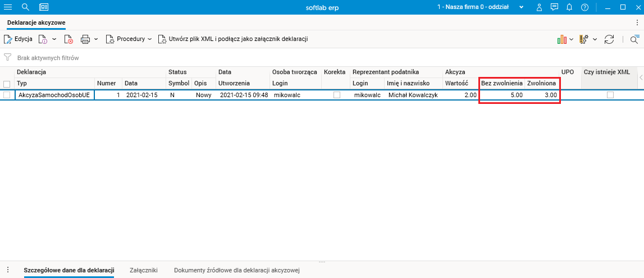
Task: Sort by the Wartość column header
Action: (x=460, y=83)
